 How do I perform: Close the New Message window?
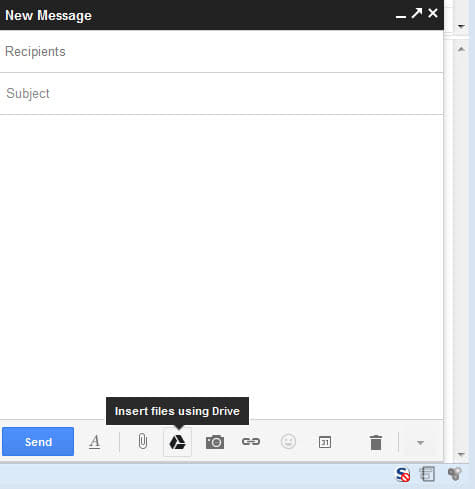[433, 13]
